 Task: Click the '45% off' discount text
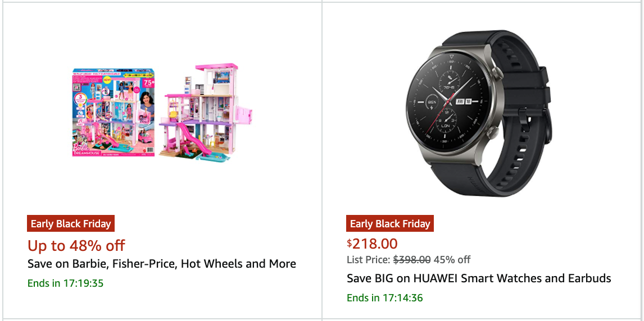point(452,260)
